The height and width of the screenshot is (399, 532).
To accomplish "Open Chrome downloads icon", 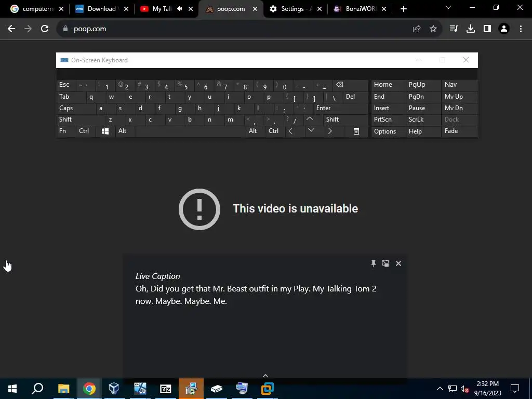I will pos(471,29).
